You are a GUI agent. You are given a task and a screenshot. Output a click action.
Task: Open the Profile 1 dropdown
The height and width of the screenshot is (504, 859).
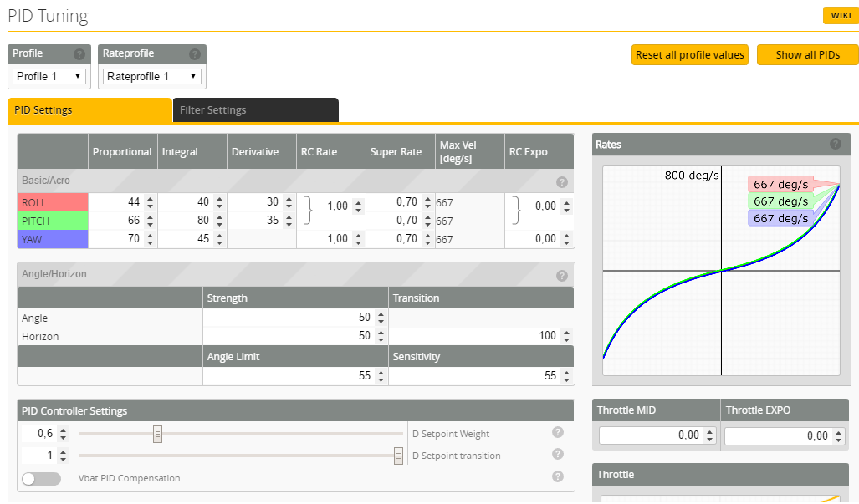(x=49, y=76)
